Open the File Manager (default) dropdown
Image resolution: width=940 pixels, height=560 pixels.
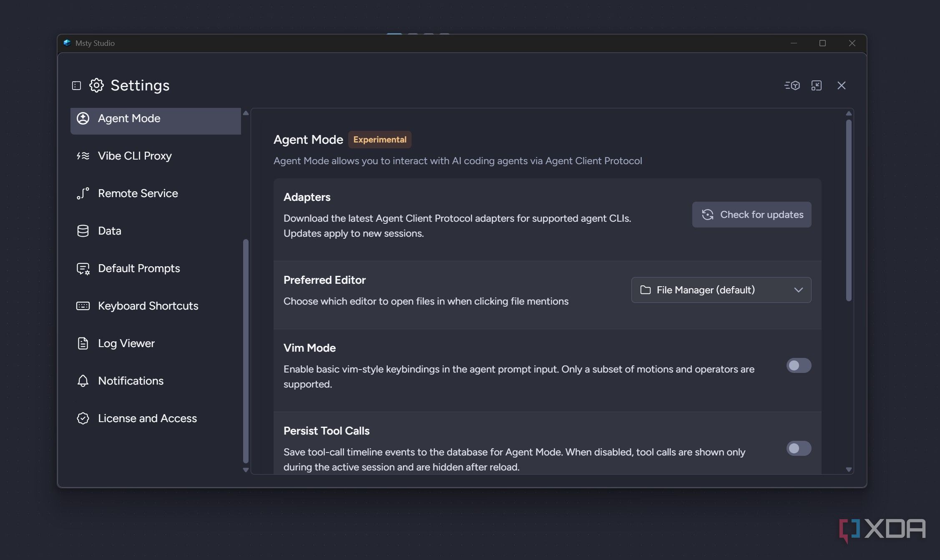click(x=721, y=290)
